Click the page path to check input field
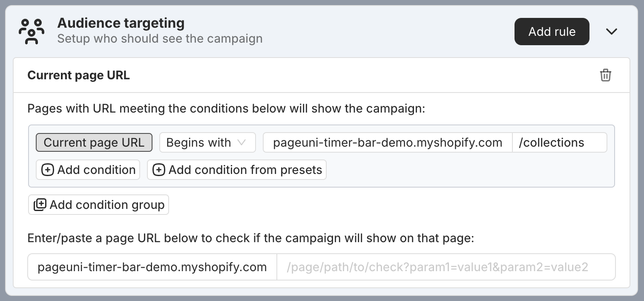 (446, 267)
